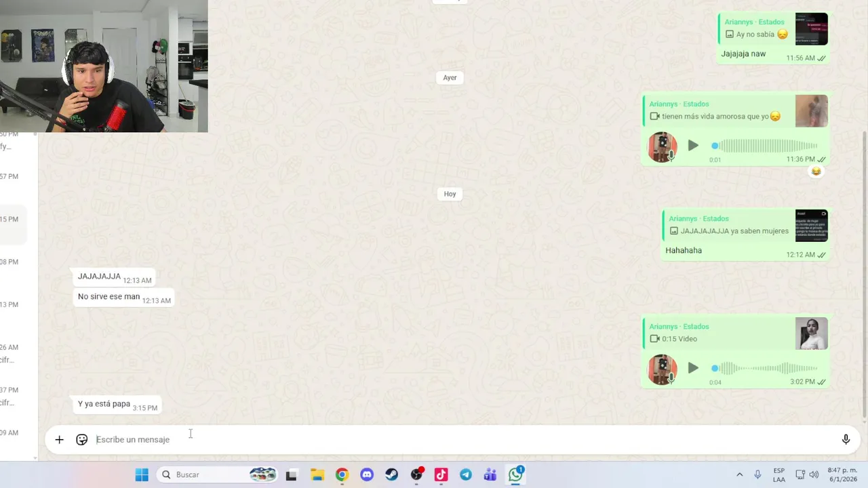Viewport: 868px width, 488px height.
Task: Open Task View in the taskbar
Action: pos(291,475)
